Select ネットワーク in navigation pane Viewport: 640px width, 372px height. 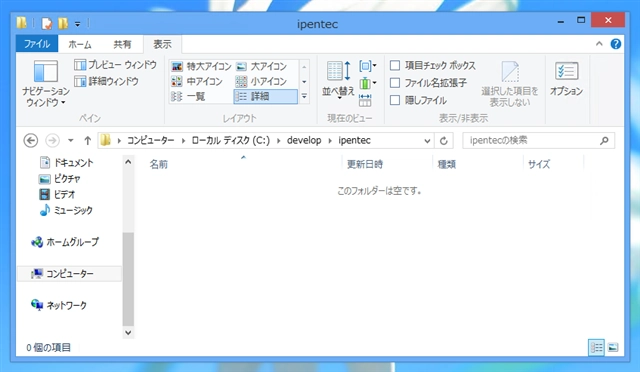click(x=59, y=305)
